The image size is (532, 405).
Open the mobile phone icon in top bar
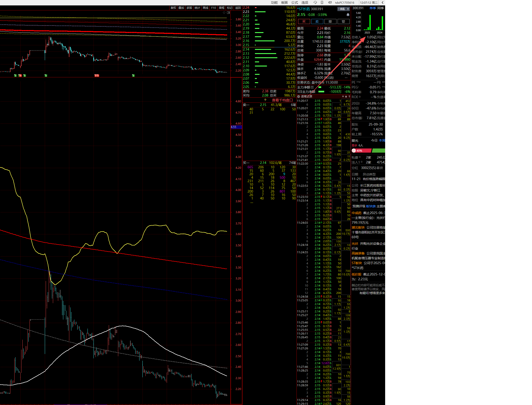pyautogui.click(x=322, y=2)
